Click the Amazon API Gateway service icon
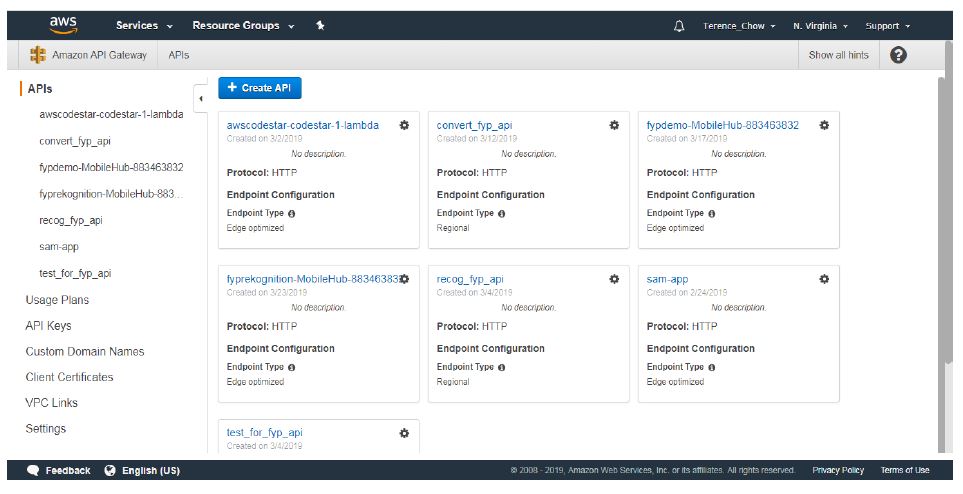Image resolution: width=963 pixels, height=494 pixels. coord(38,55)
